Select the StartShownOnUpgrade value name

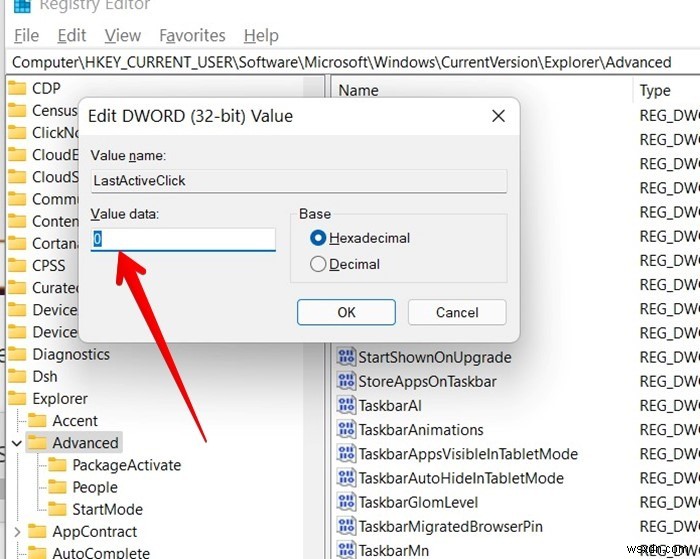(435, 357)
